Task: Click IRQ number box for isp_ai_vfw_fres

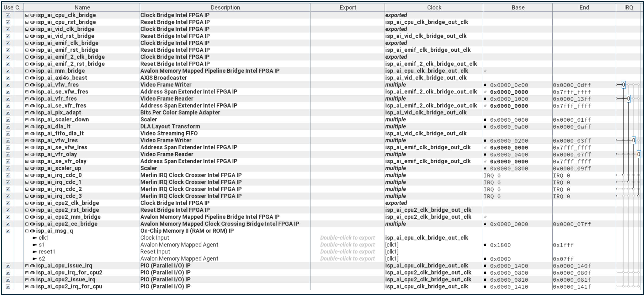Action: click(623, 85)
